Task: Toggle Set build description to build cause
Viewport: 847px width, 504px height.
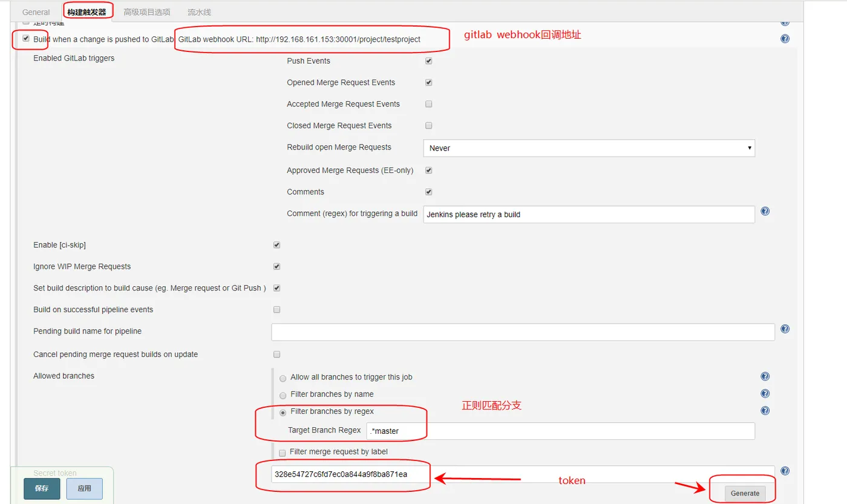Action: point(277,288)
